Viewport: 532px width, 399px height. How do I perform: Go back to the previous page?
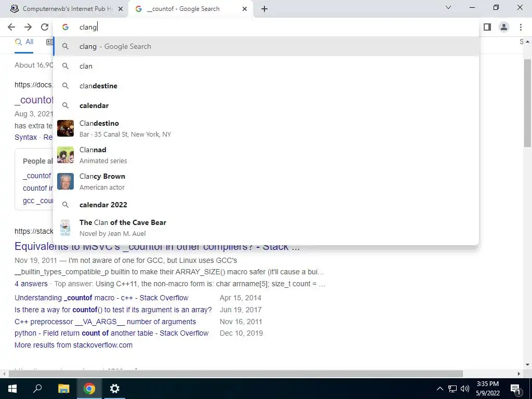(x=11, y=27)
